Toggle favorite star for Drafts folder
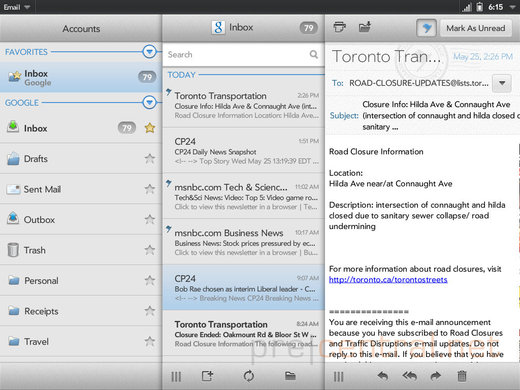 coord(150,159)
